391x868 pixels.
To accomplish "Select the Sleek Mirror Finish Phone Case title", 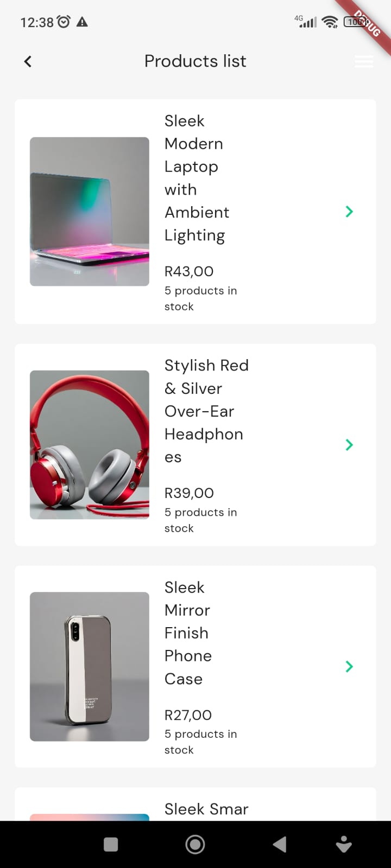I will click(188, 633).
